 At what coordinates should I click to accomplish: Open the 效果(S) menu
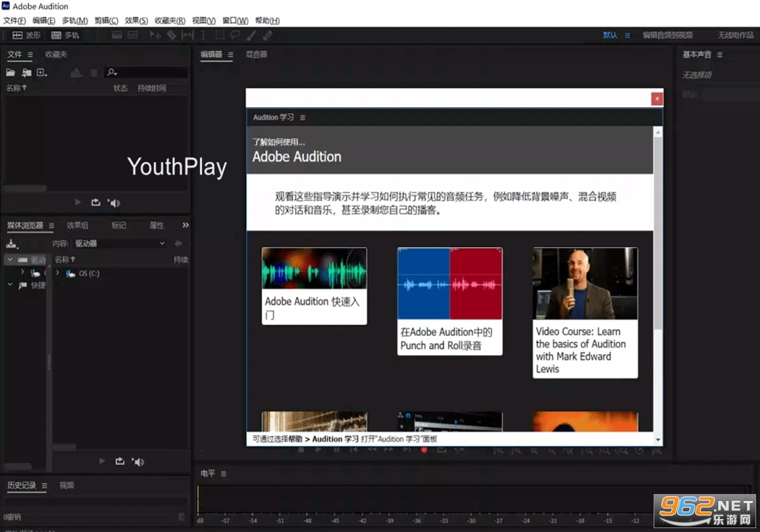point(136,21)
